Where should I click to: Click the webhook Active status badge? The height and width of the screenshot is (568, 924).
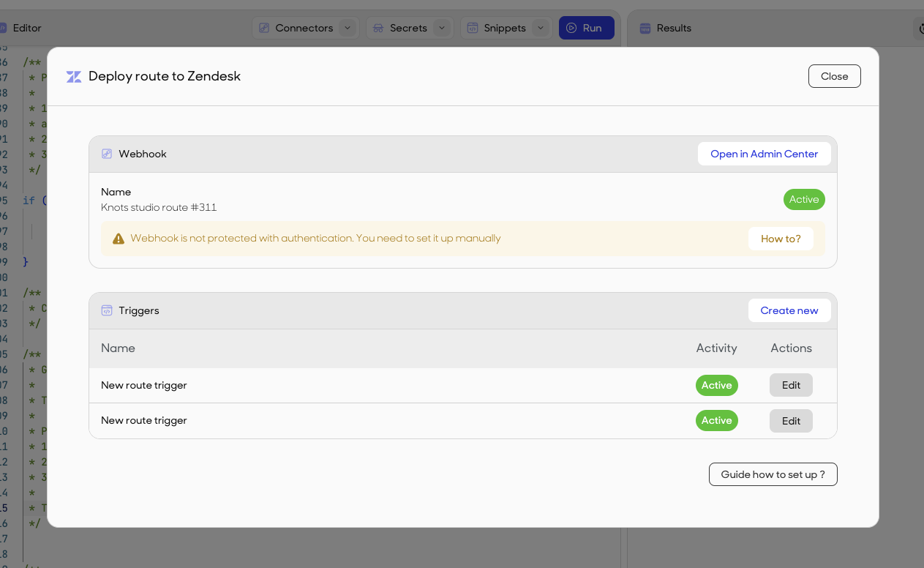point(804,199)
